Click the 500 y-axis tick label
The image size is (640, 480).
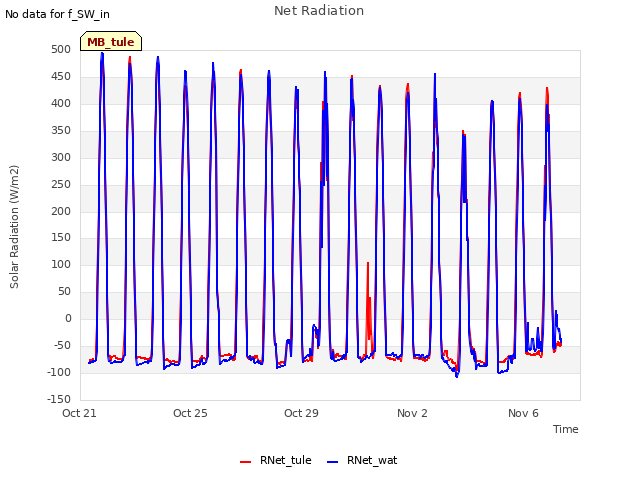[61, 49]
